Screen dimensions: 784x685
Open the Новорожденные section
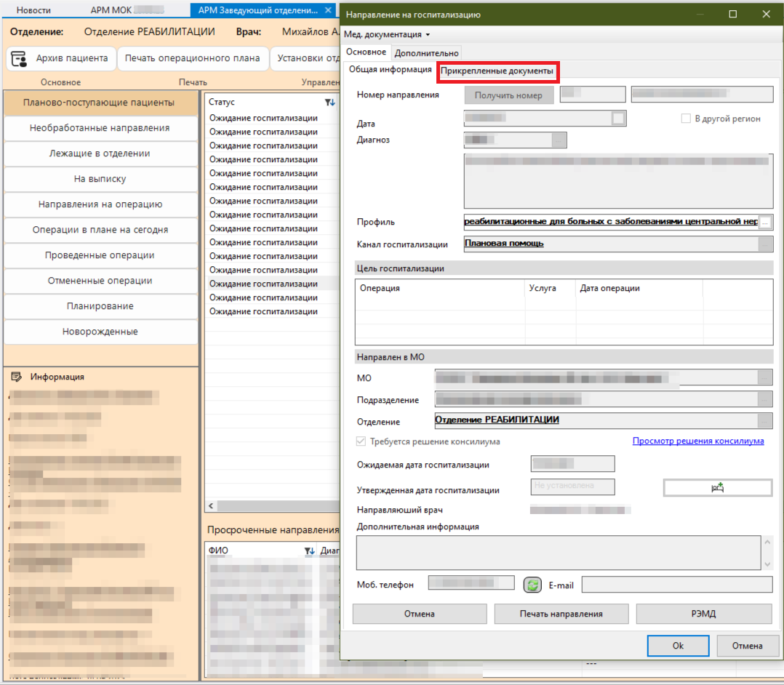(100, 332)
